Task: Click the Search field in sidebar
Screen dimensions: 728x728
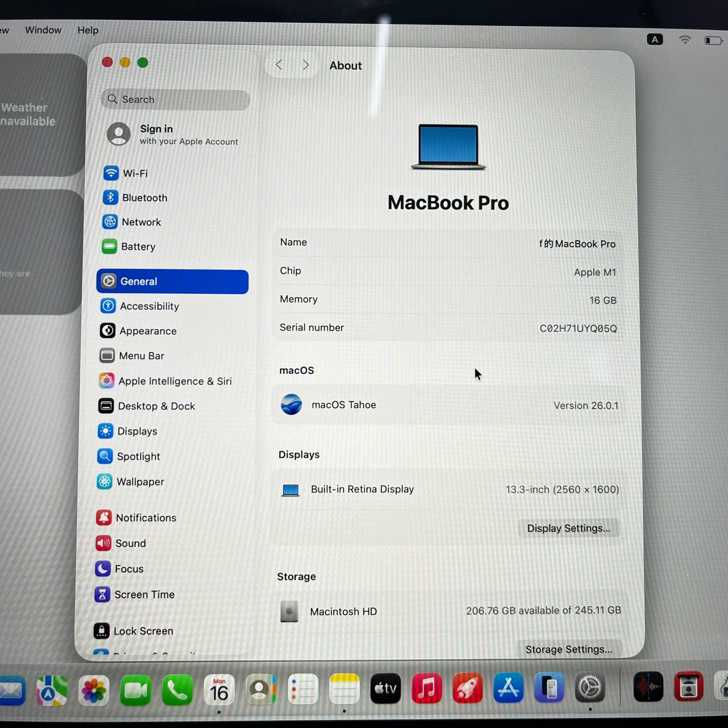Action: point(176,100)
